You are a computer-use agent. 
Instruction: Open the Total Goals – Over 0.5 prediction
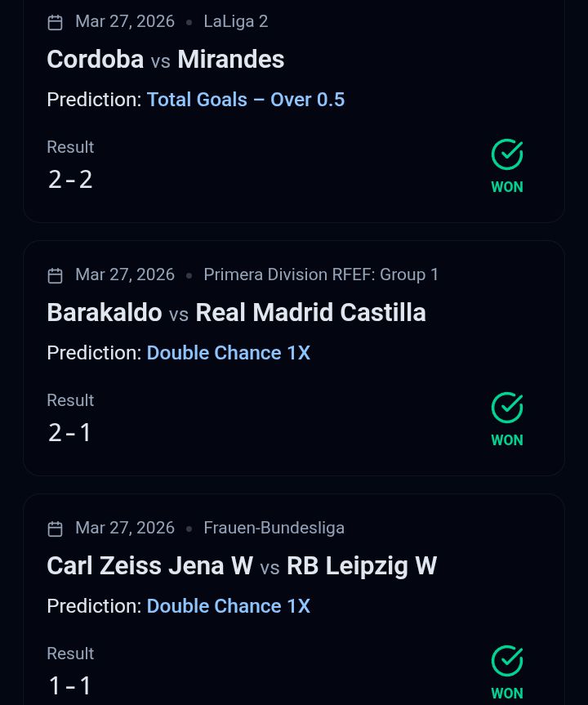pos(245,100)
